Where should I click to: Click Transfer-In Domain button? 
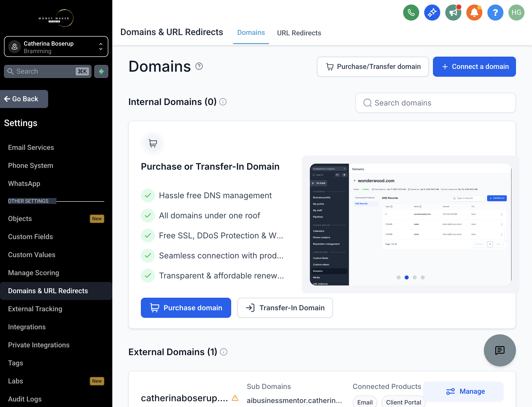click(285, 308)
